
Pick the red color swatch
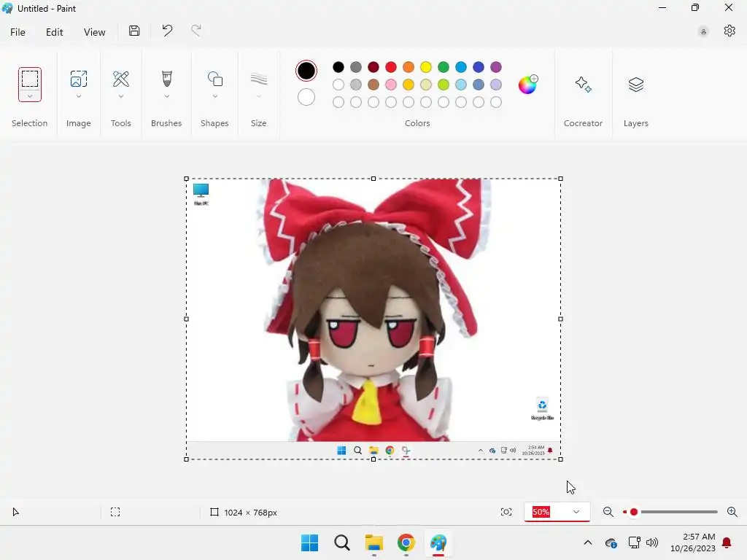(391, 67)
